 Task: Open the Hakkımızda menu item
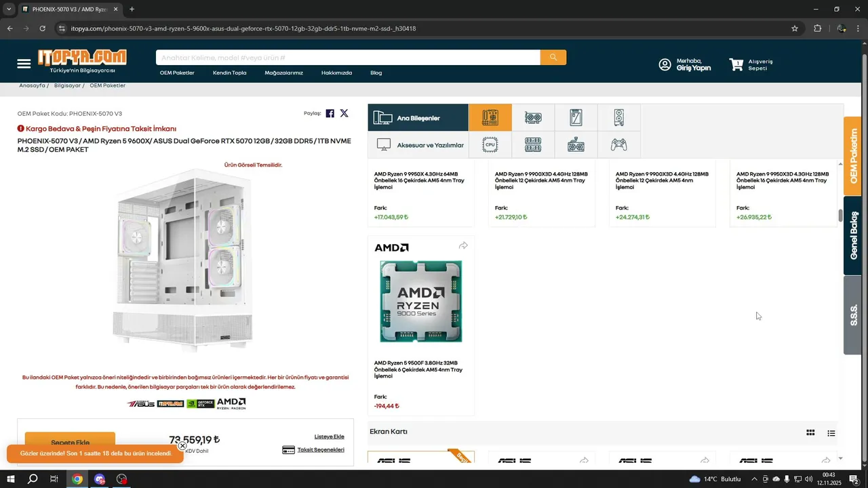[336, 73]
